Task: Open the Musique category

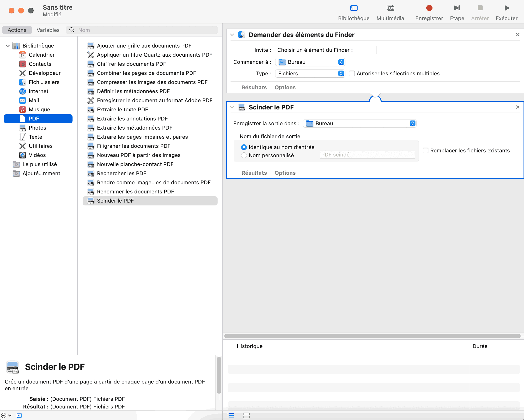Action: pos(39,109)
